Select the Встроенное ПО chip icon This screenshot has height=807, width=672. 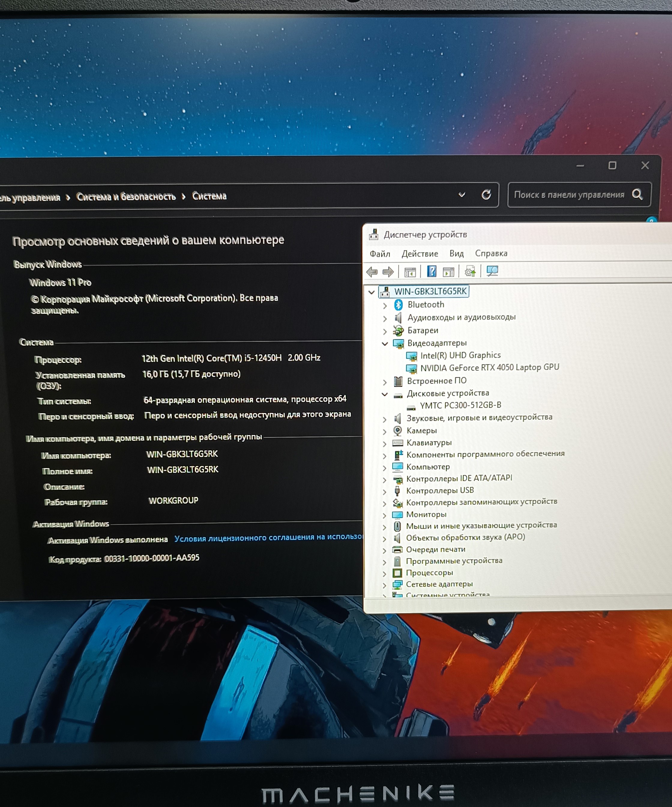tap(398, 381)
